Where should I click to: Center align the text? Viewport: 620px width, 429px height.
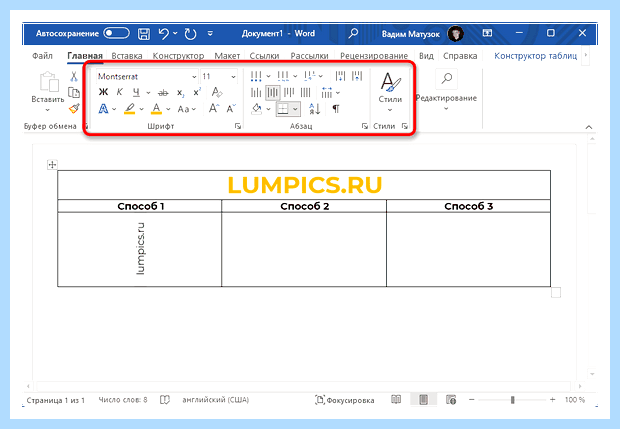click(272, 93)
